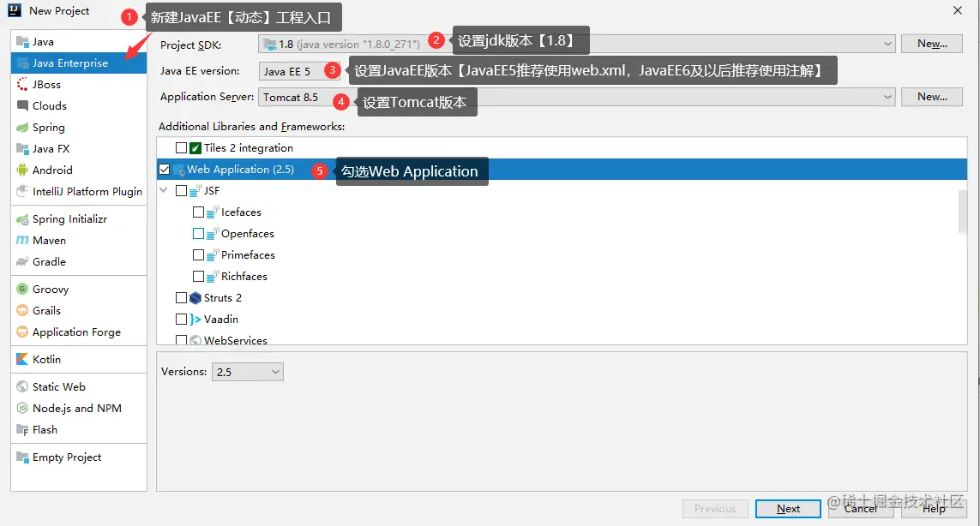Select the Empty Project icon
This screenshot has height=526, width=980.
[x=22, y=457]
